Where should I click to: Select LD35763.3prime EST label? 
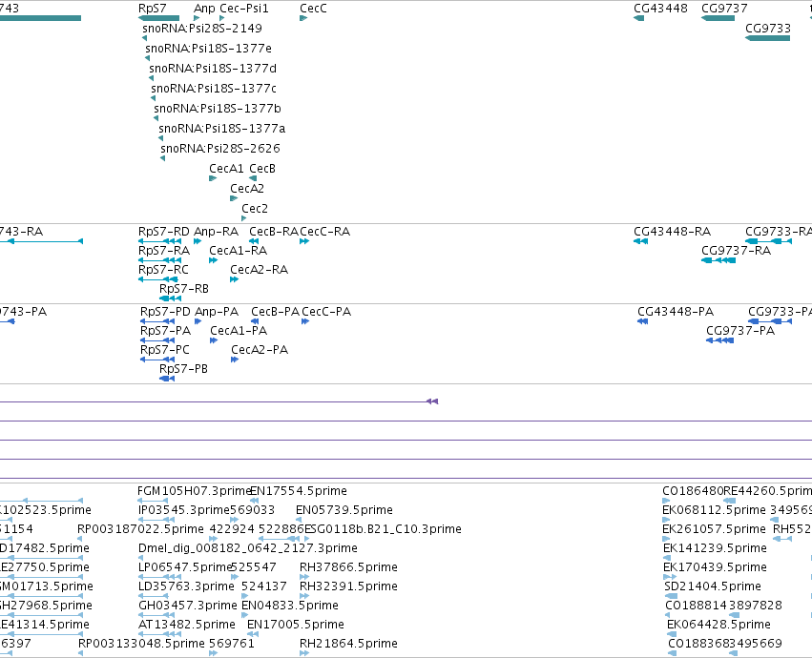[x=186, y=586]
